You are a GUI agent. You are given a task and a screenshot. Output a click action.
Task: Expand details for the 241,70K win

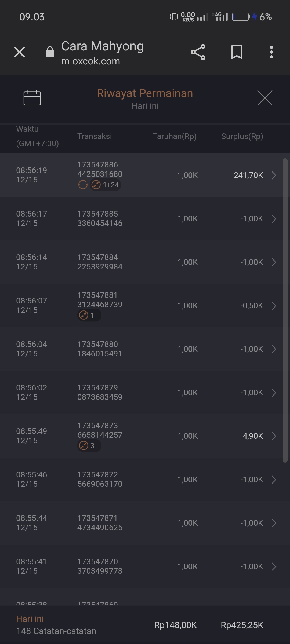tap(274, 175)
